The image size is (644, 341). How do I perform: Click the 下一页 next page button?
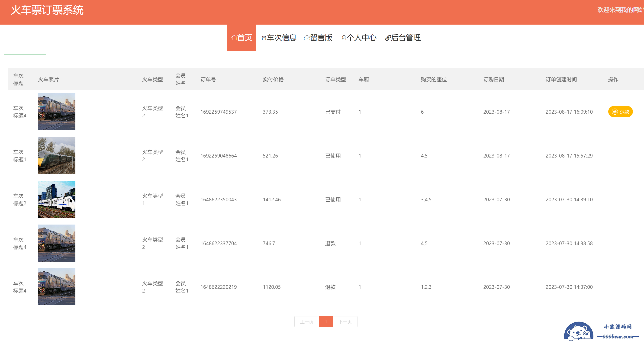345,322
